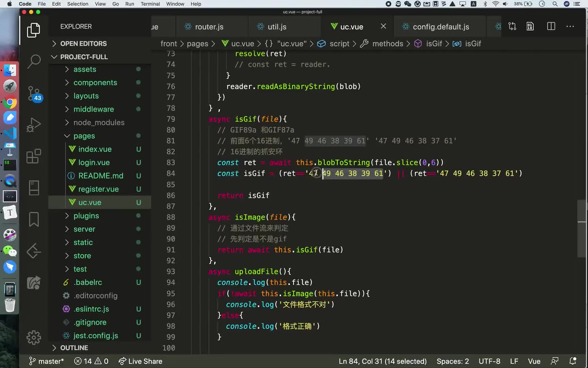Change indentation via Spaces: 2
Screen dimensions: 588x368
tap(453, 361)
